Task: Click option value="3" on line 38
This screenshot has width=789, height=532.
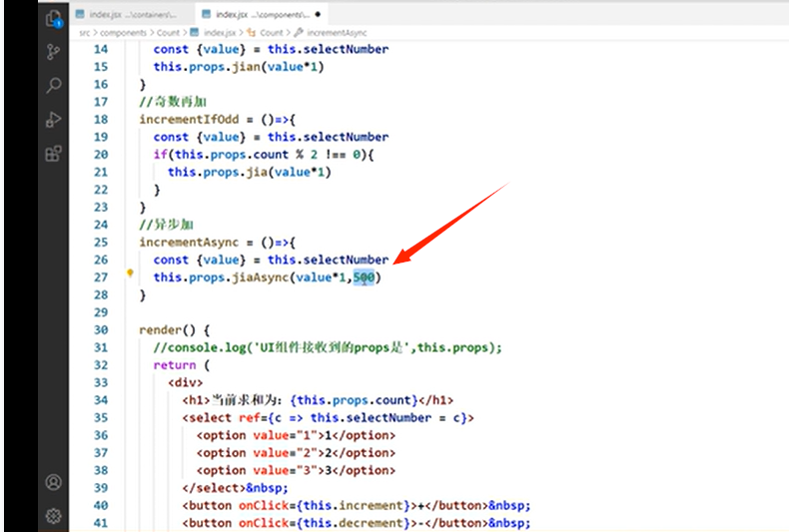Action: (296, 471)
